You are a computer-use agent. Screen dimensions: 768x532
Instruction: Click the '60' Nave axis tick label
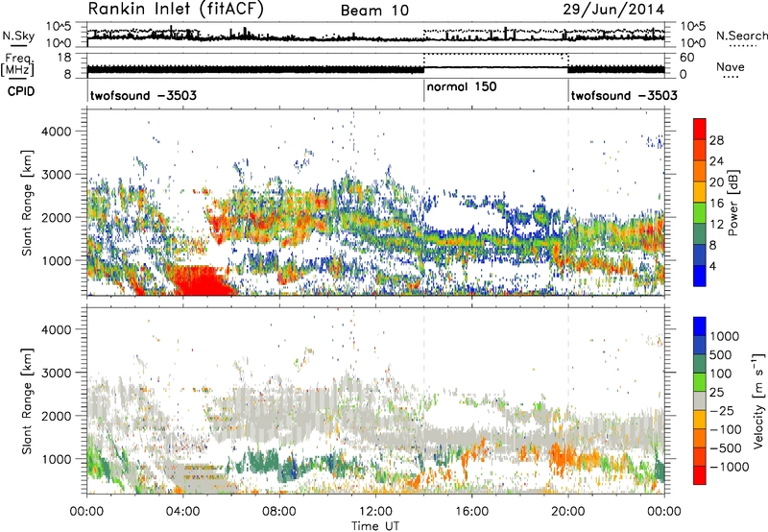tap(687, 58)
